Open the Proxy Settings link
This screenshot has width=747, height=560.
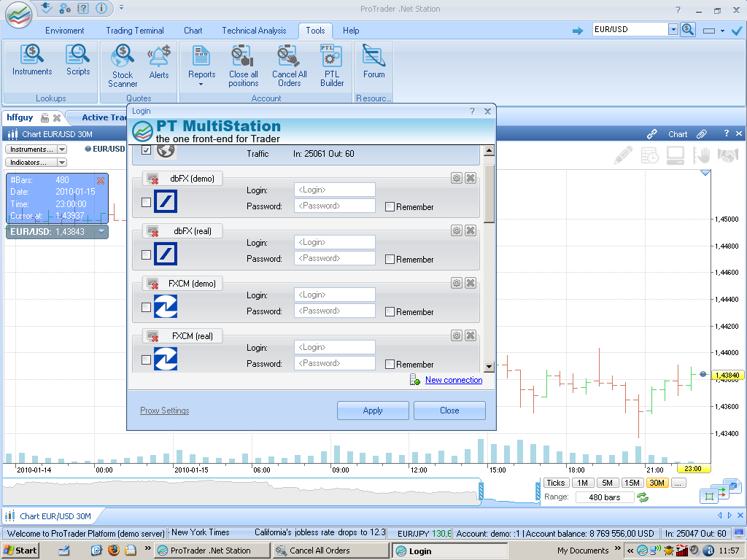164,411
